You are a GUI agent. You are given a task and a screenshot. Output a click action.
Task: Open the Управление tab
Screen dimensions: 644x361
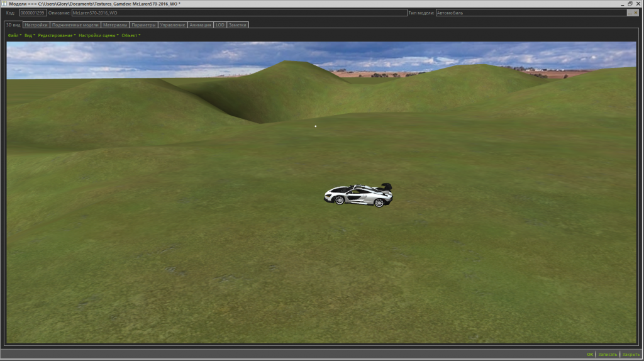pos(172,25)
